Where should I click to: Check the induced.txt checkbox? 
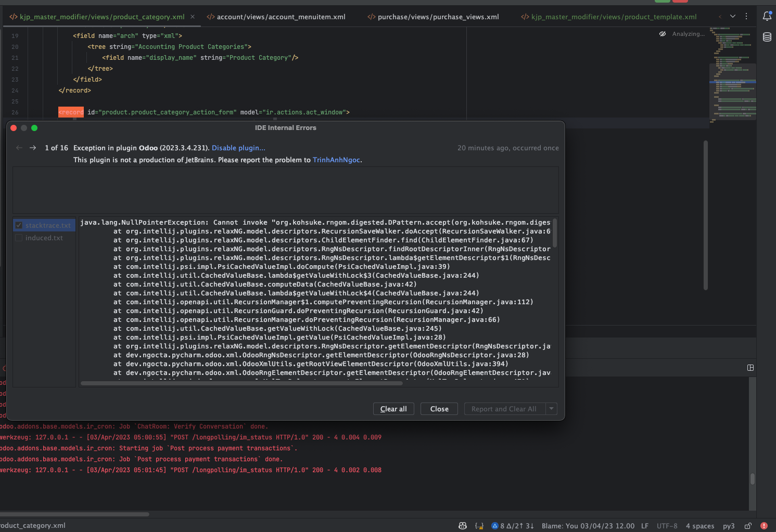(x=19, y=238)
